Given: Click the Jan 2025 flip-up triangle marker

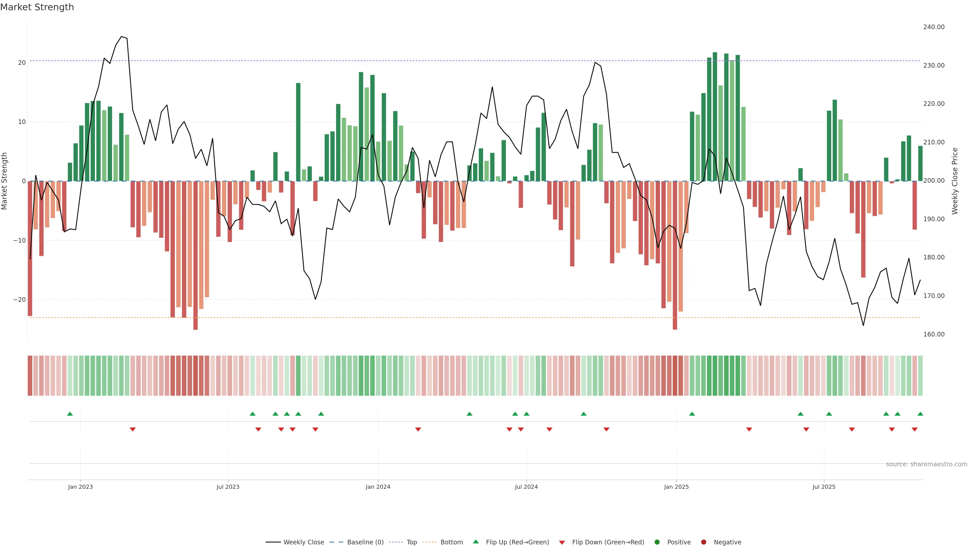Looking at the screenshot, I should [x=692, y=414].
